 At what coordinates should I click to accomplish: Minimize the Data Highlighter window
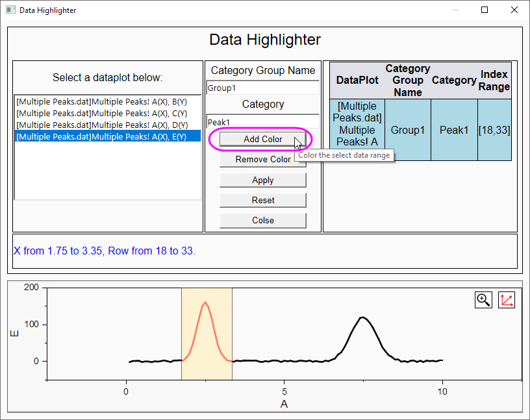click(454, 10)
